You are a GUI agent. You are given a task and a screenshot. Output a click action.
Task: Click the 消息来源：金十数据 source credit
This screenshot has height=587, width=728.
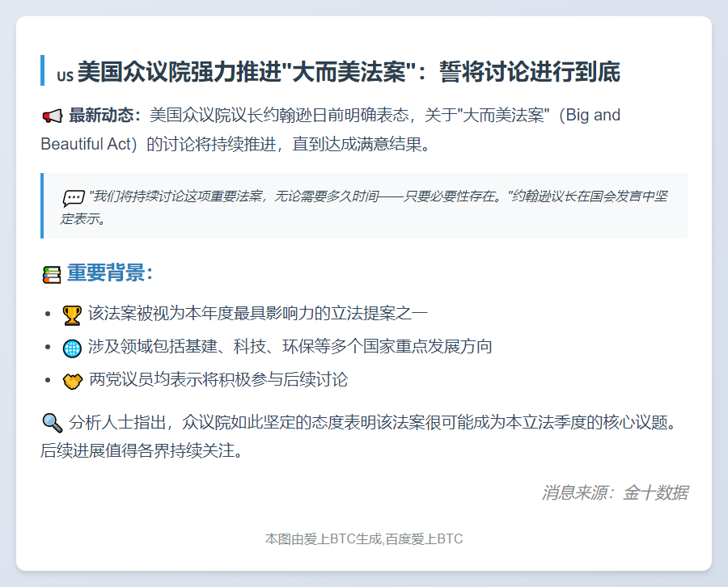[x=615, y=492]
